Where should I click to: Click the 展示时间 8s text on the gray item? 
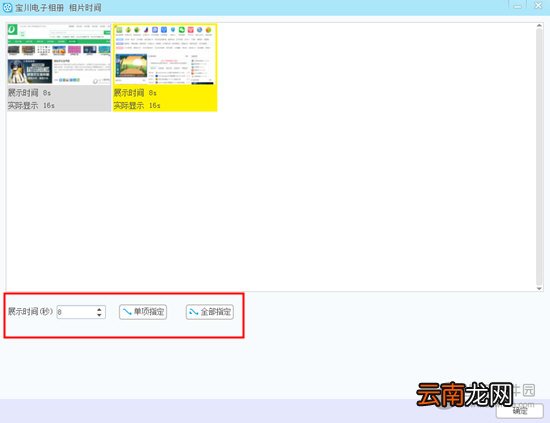coord(29,93)
